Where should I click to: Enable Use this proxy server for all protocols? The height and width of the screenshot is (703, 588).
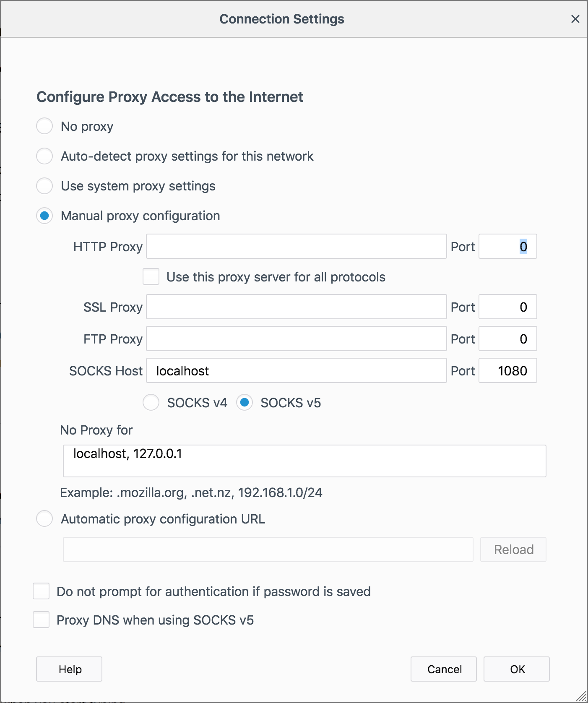[x=151, y=277]
